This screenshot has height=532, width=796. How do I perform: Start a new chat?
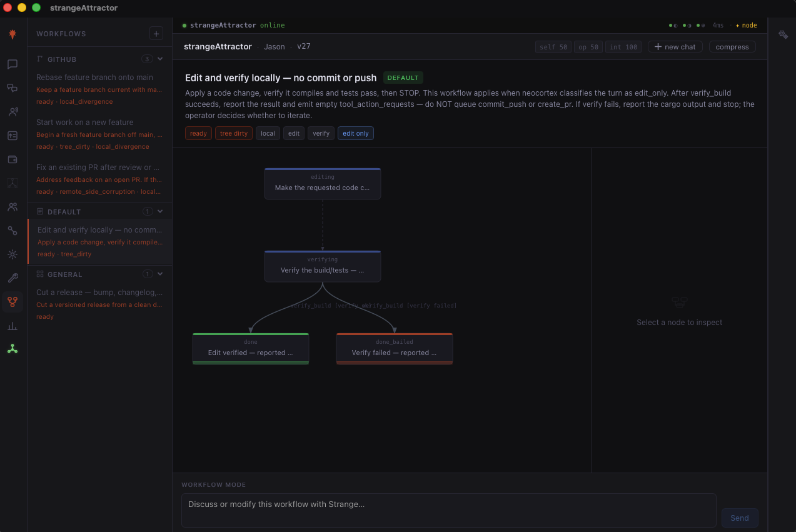[675, 47]
